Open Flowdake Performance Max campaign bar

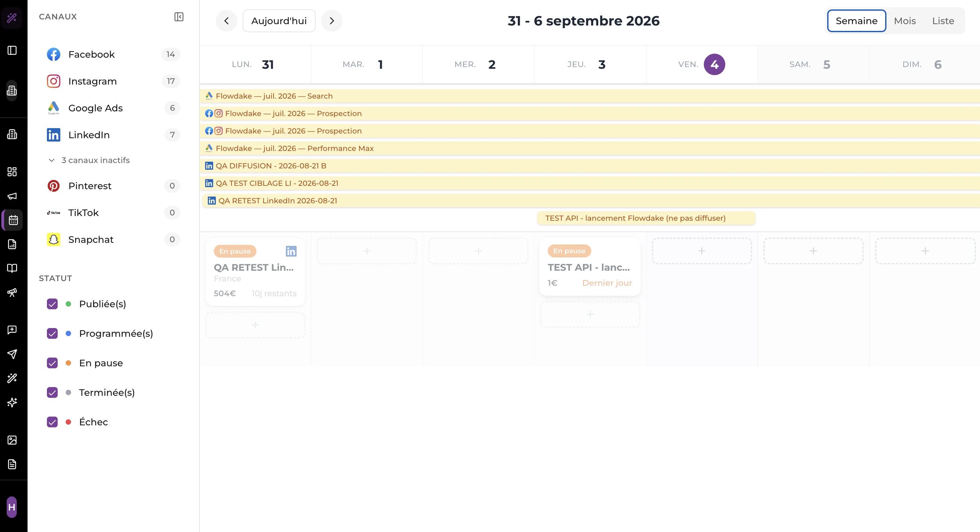590,149
